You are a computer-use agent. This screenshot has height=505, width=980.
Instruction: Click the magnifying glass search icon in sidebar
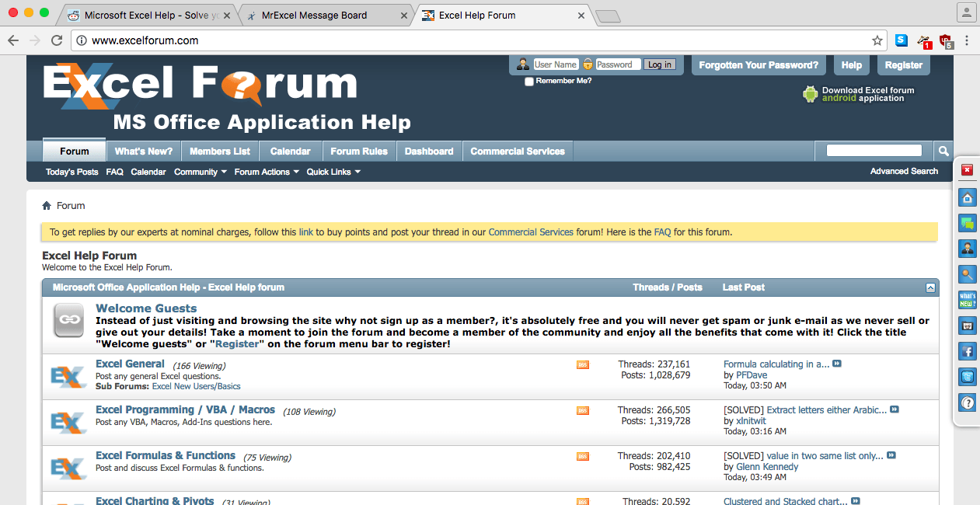pos(967,273)
